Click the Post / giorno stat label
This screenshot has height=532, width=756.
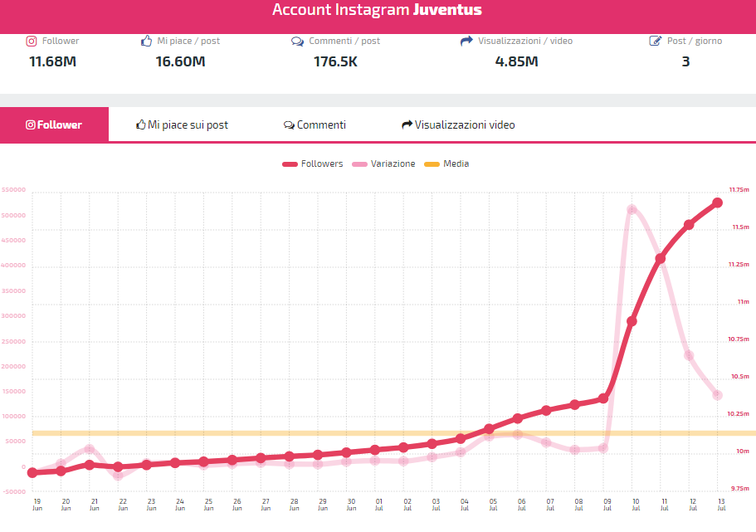pyautogui.click(x=695, y=41)
